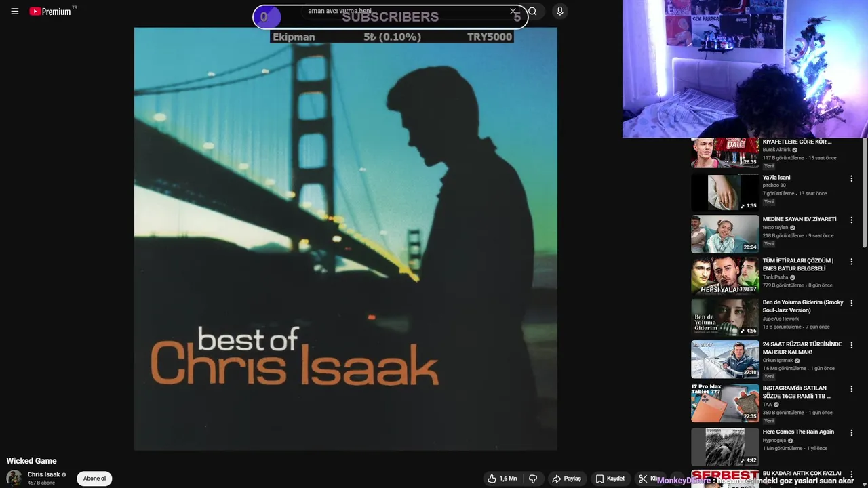Visit the pitchoo 30 channel name
The height and width of the screenshot is (488, 868).
tap(774, 185)
